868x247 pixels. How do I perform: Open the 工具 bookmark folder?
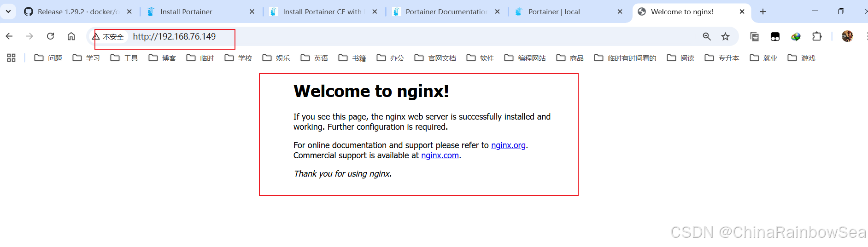[x=124, y=58]
